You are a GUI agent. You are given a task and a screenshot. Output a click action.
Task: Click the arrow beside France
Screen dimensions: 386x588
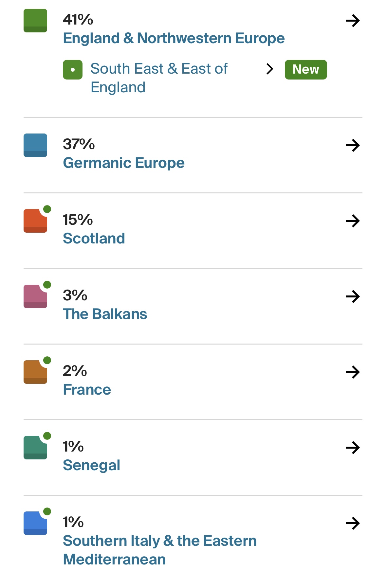(x=353, y=372)
